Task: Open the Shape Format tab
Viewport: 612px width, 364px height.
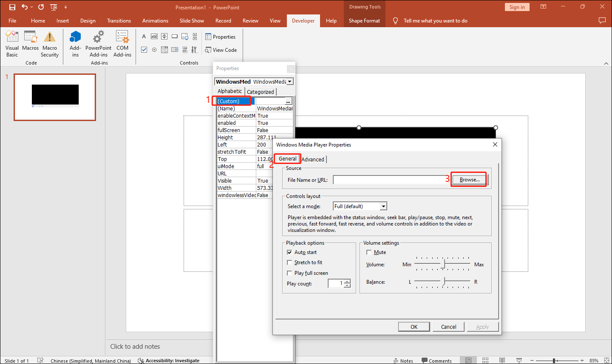Action: tap(364, 21)
